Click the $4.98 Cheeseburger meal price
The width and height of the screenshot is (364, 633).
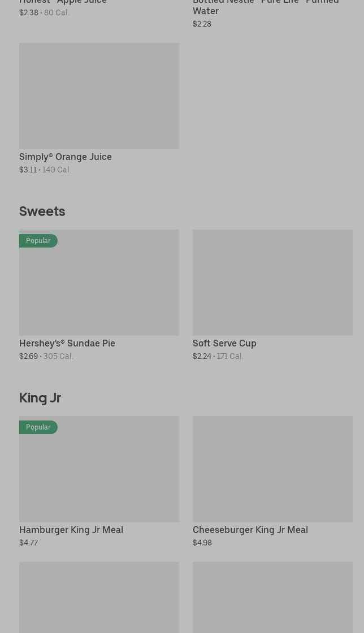tap(202, 543)
